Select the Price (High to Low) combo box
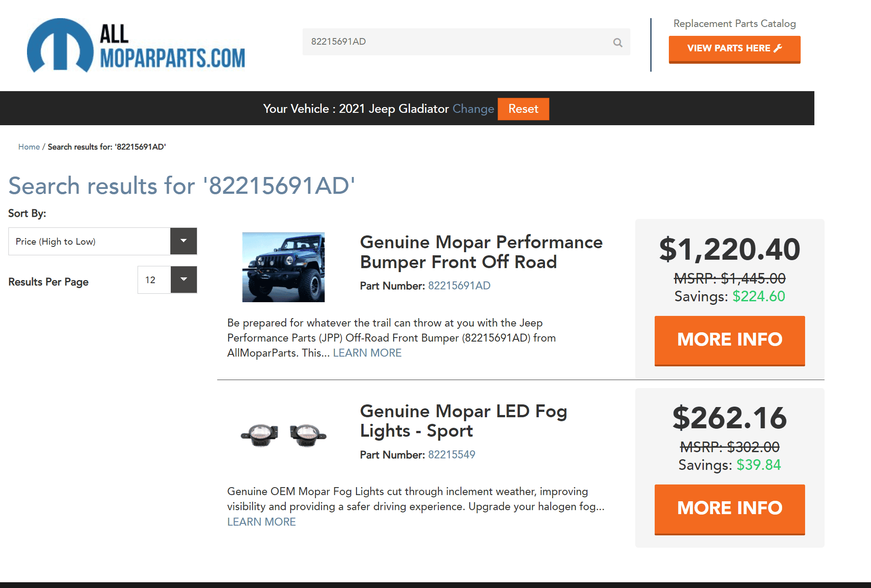Image resolution: width=871 pixels, height=588 pixels. 103,241
